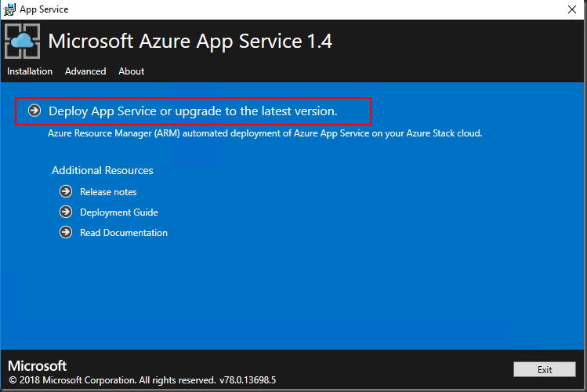The height and width of the screenshot is (392, 587).
Task: Open the Advanced menu
Action: (85, 71)
